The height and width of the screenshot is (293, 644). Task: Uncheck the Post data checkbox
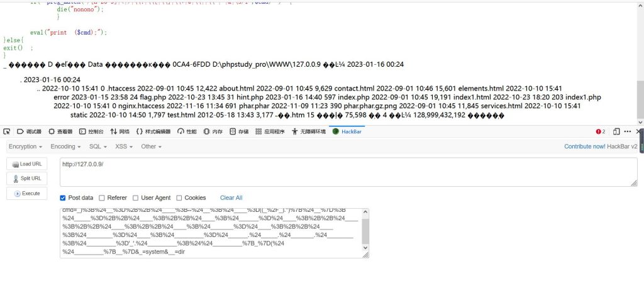(63, 198)
